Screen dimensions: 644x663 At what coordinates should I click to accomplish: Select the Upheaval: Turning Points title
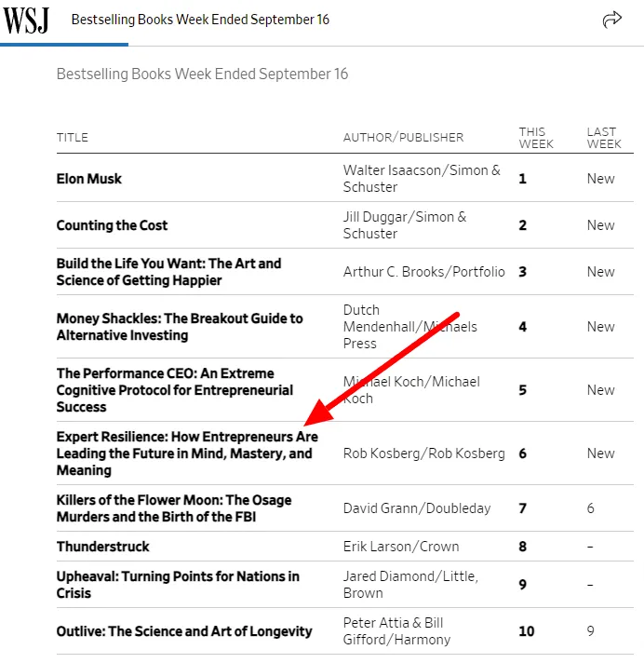coord(178,585)
